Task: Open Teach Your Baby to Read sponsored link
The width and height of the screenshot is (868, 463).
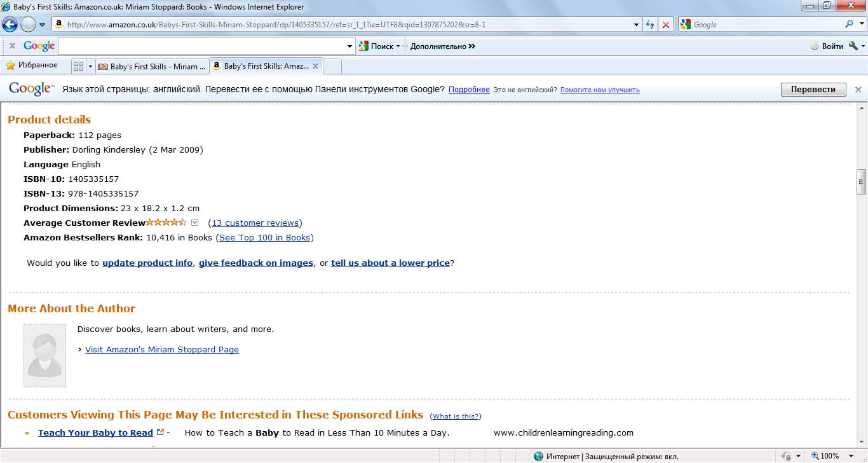Action: click(95, 432)
